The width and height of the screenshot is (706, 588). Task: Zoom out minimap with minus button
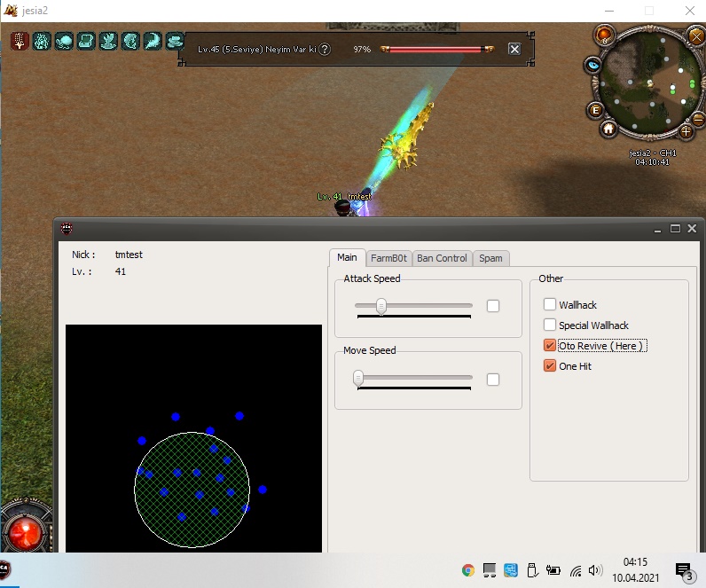698,120
